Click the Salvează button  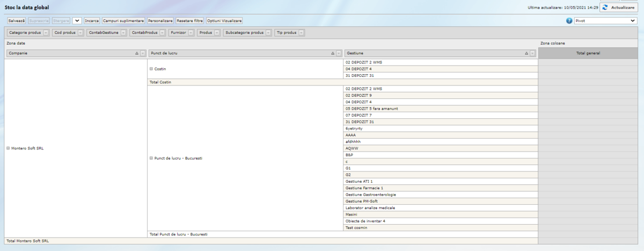pyautogui.click(x=17, y=20)
